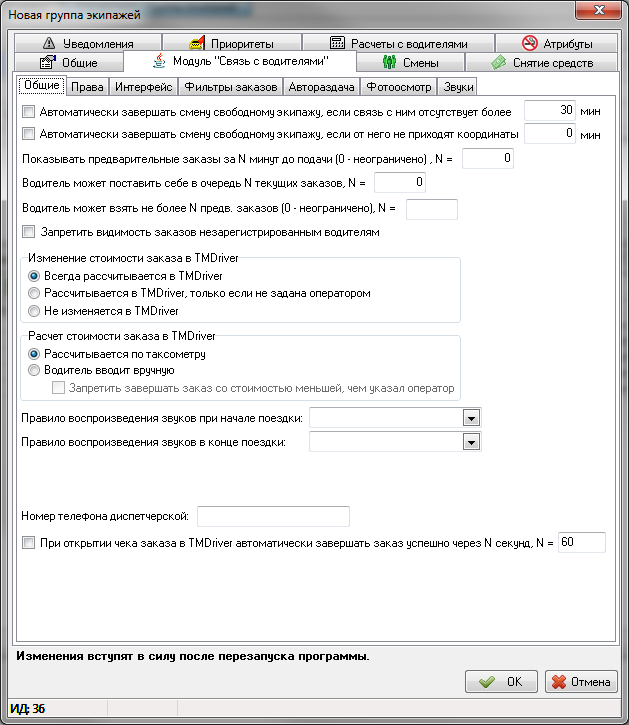This screenshot has height=725, width=629.
Task: Open the Приоритеты tab
Action: pyautogui.click(x=232, y=43)
